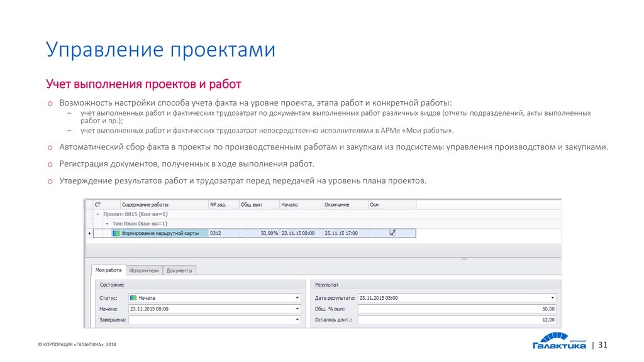Click the 50,00% completion cell
Image resolution: width=644 pixels, height=362 pixels.
(259, 233)
